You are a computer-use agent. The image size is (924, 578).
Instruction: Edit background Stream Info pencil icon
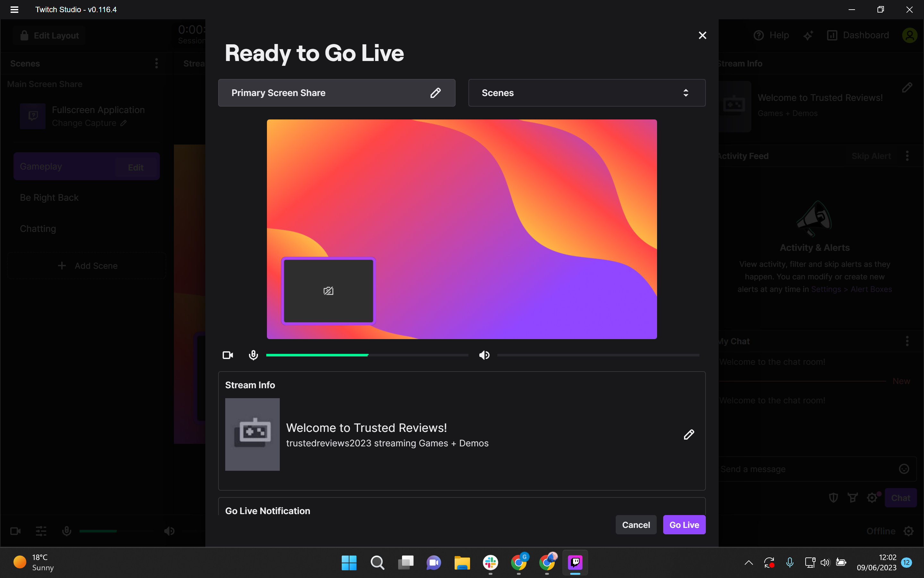pos(907,88)
